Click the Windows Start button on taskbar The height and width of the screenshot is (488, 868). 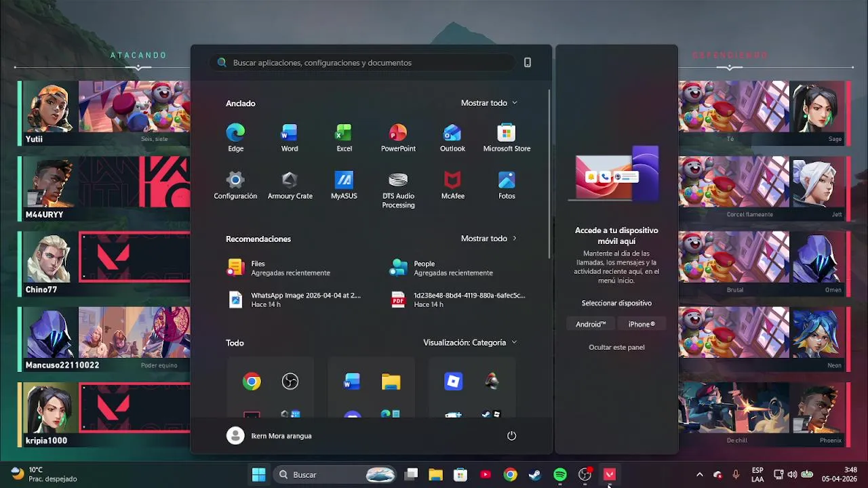258,474
